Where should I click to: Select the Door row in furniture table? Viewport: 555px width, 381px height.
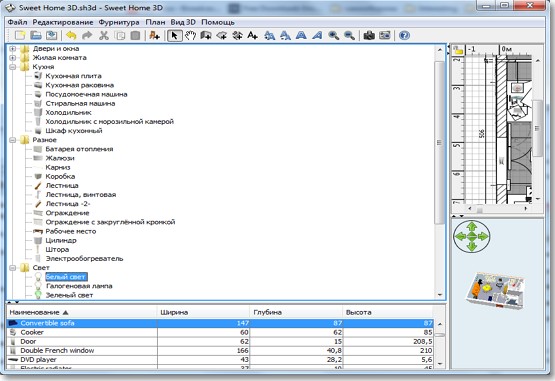pyautogui.click(x=219, y=342)
